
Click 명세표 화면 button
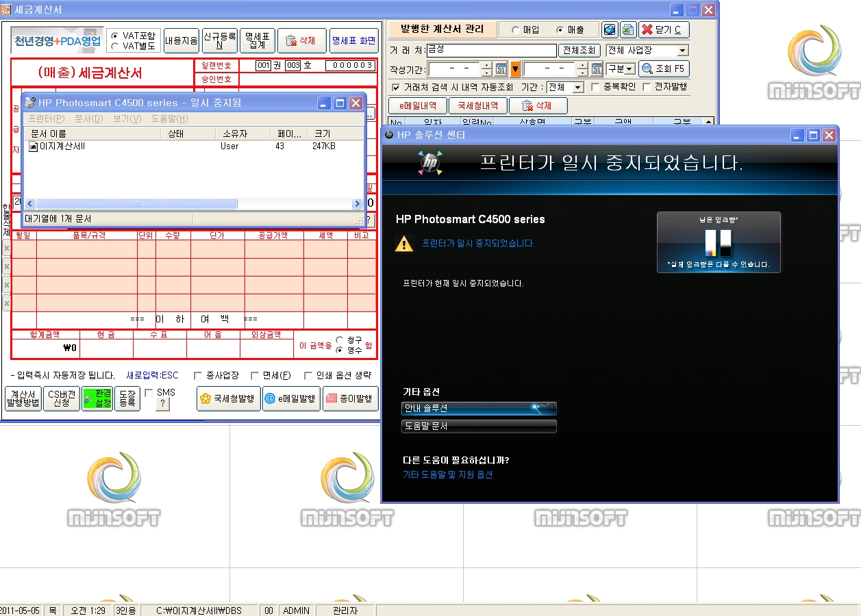[x=353, y=40]
